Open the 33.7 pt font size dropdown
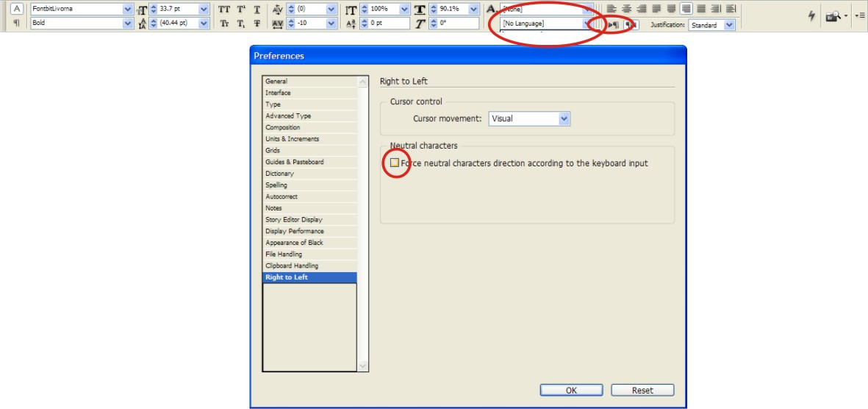The image size is (868, 409). [204, 10]
